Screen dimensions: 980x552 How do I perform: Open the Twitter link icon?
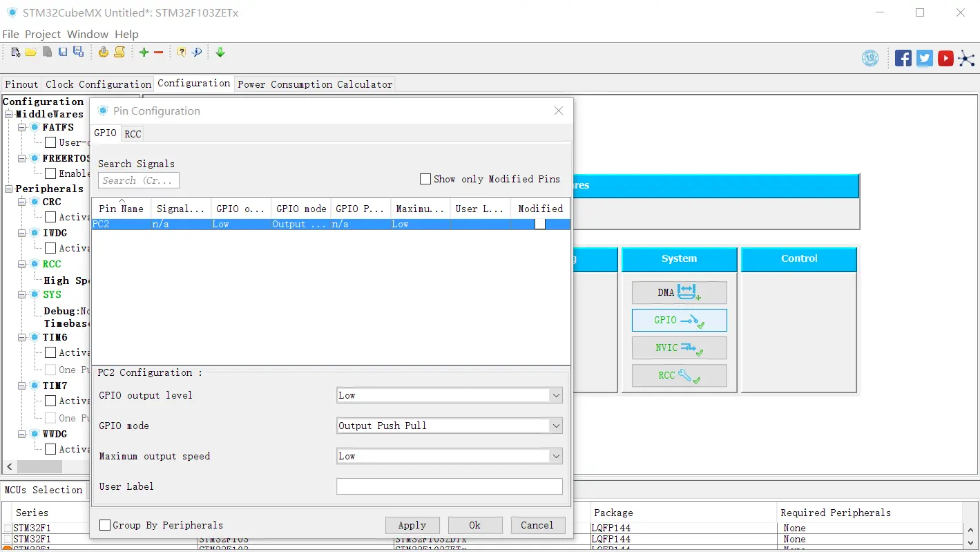[925, 58]
